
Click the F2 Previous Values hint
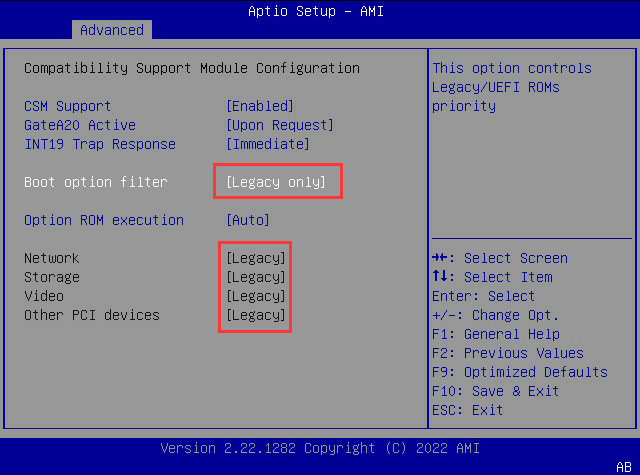(x=509, y=353)
